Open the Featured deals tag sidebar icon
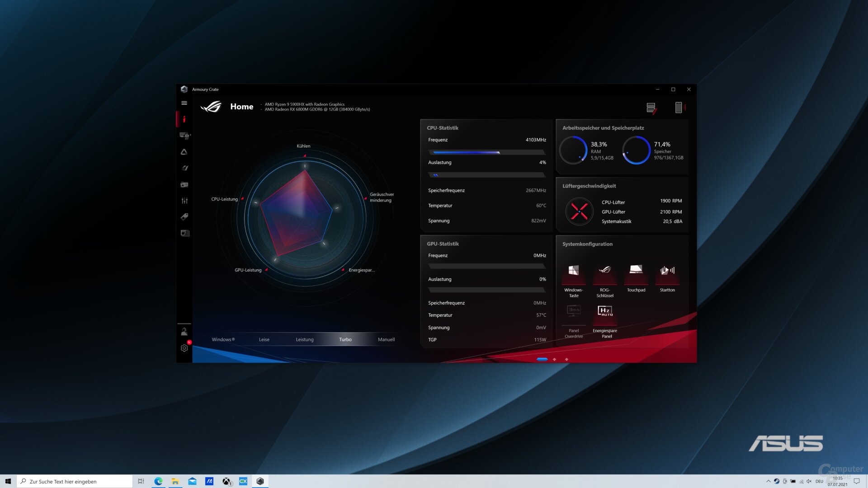This screenshot has width=868, height=488. coord(184,217)
